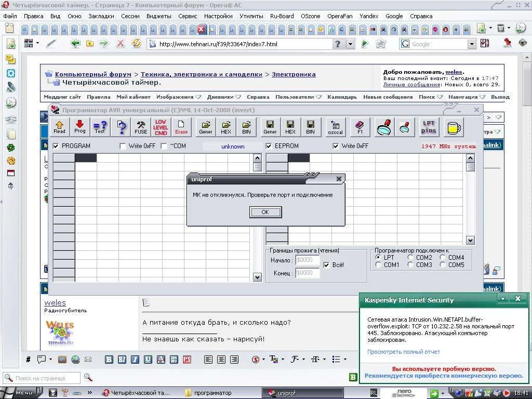Open the LPT pins settings
The width and height of the screenshot is (532, 399).
tap(429, 127)
